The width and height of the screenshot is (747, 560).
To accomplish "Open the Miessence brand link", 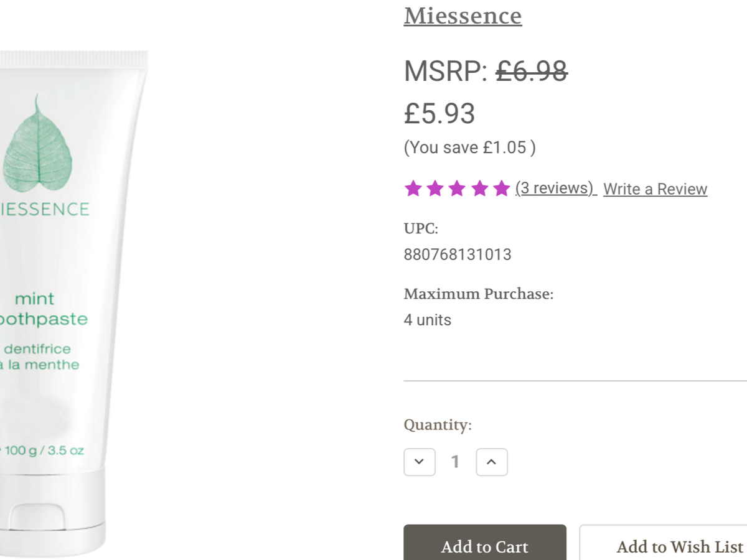I will (463, 15).
